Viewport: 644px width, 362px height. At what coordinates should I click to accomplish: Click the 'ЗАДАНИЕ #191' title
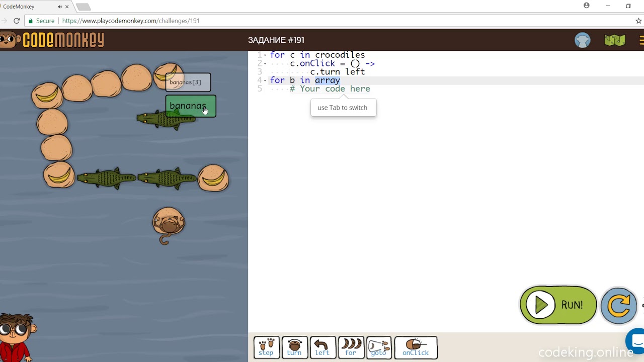(276, 40)
